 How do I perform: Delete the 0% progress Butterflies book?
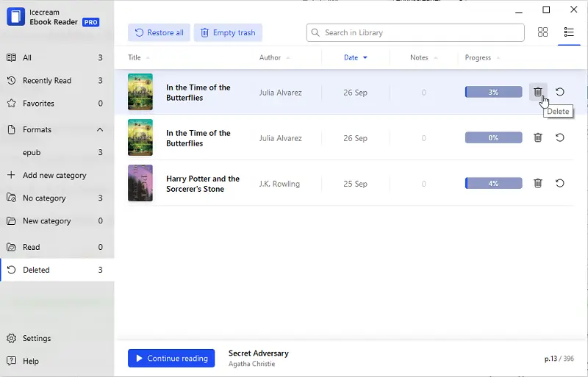(x=538, y=137)
